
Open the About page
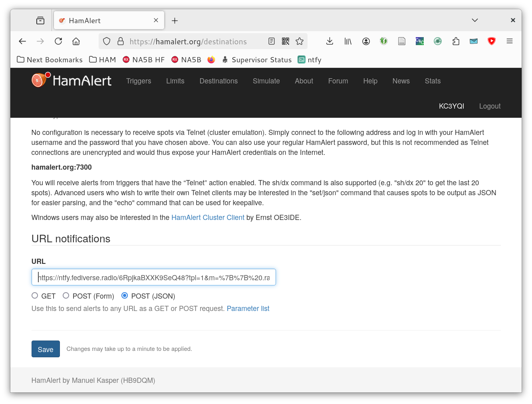(x=304, y=81)
